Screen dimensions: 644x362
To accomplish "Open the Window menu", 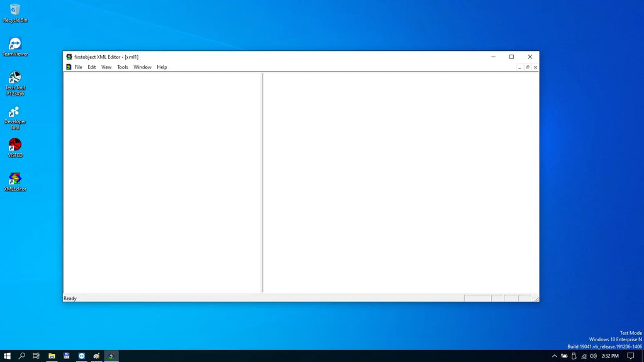I will coord(142,67).
